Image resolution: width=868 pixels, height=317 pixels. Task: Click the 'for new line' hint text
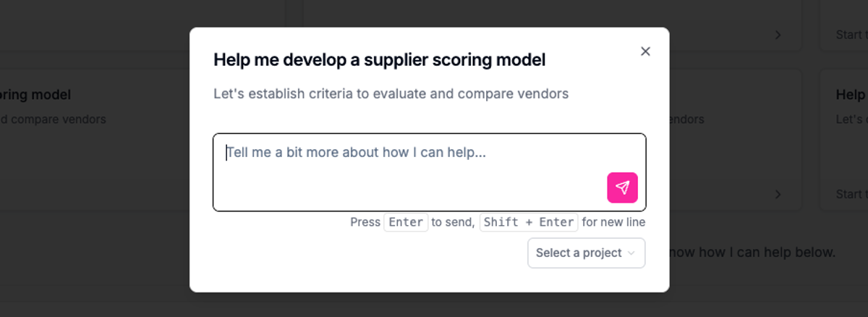pyautogui.click(x=613, y=222)
